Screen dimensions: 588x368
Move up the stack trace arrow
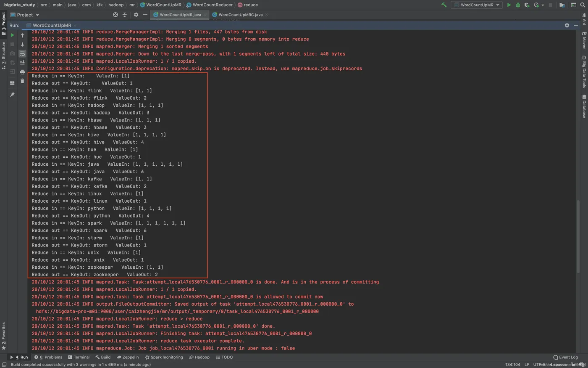pyautogui.click(x=22, y=35)
